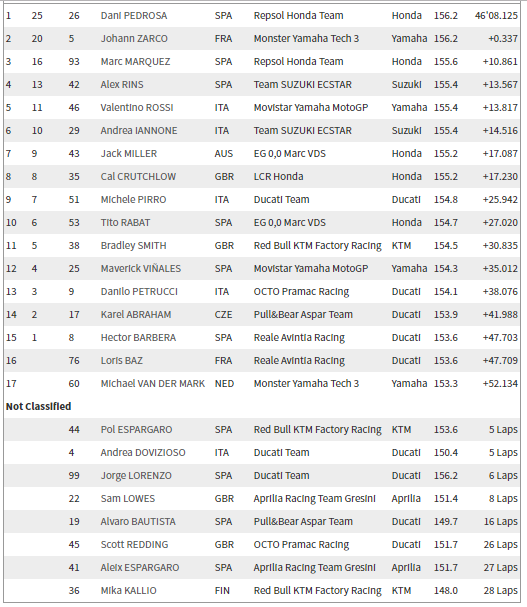
Task: Click Alex RINS rider name
Action: [122, 85]
